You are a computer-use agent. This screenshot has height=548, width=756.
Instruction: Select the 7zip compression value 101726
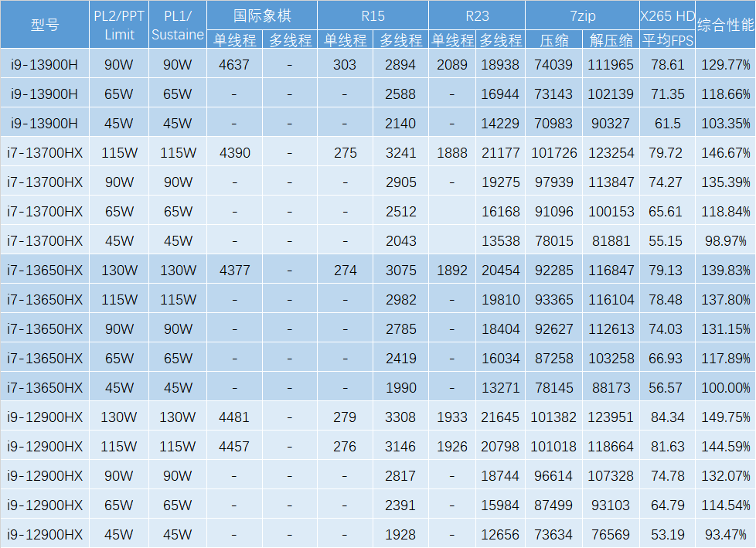[553, 153]
